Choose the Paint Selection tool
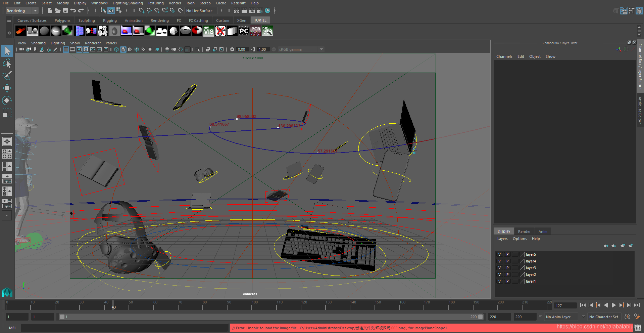 click(x=7, y=76)
